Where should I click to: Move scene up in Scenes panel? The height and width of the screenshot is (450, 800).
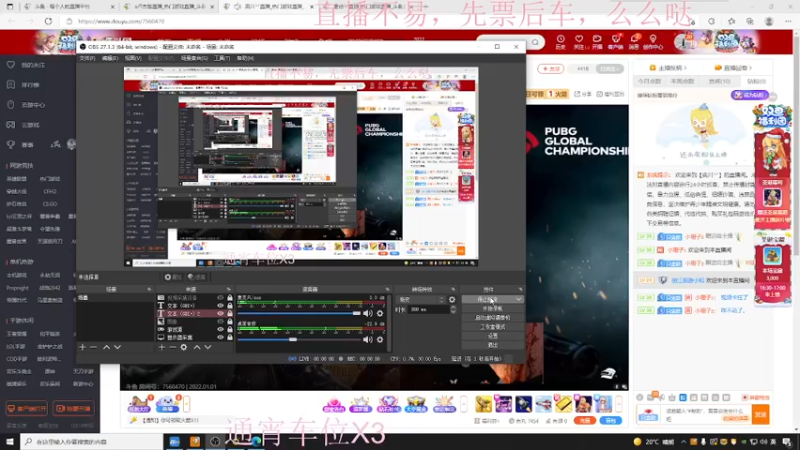click(106, 347)
